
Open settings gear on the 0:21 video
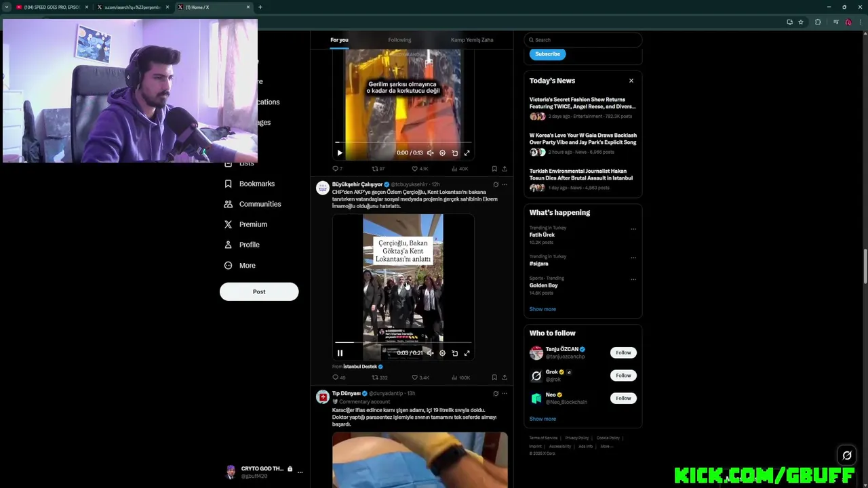click(x=442, y=352)
